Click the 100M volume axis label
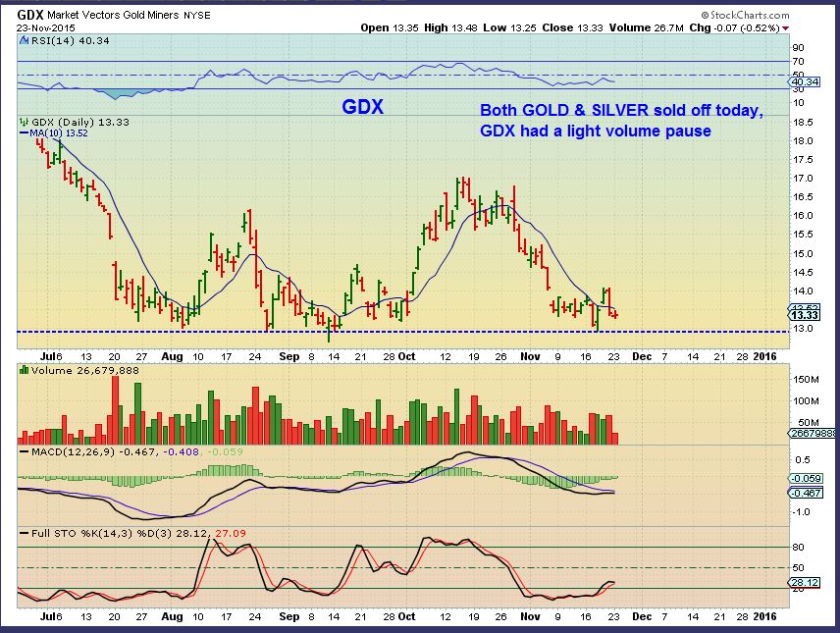840x633 pixels. (807, 401)
